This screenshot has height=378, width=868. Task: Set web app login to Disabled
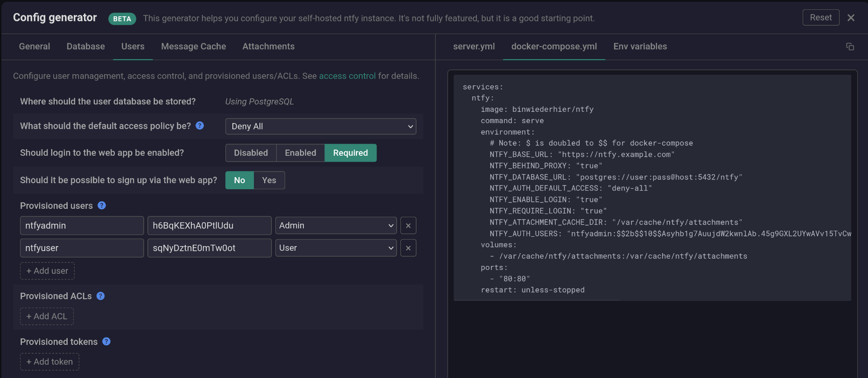251,153
